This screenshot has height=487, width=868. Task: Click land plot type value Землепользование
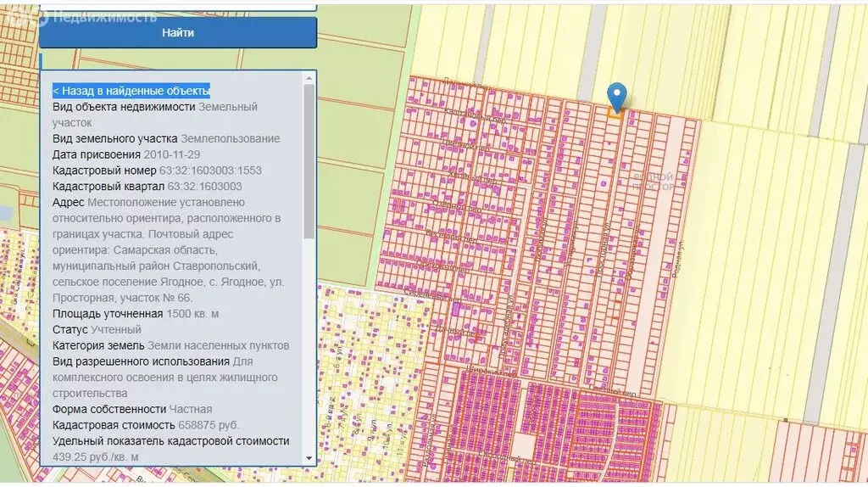click(x=231, y=139)
